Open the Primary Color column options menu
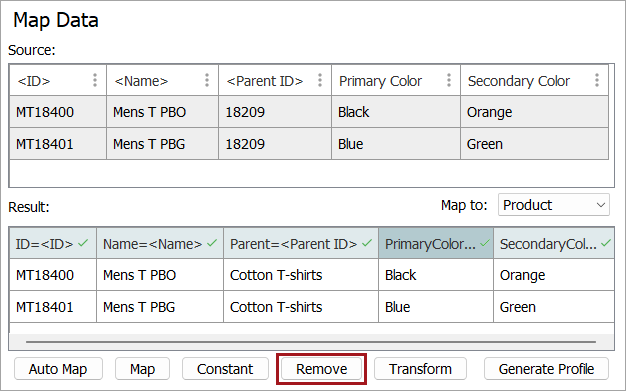626x391 pixels. [x=449, y=80]
